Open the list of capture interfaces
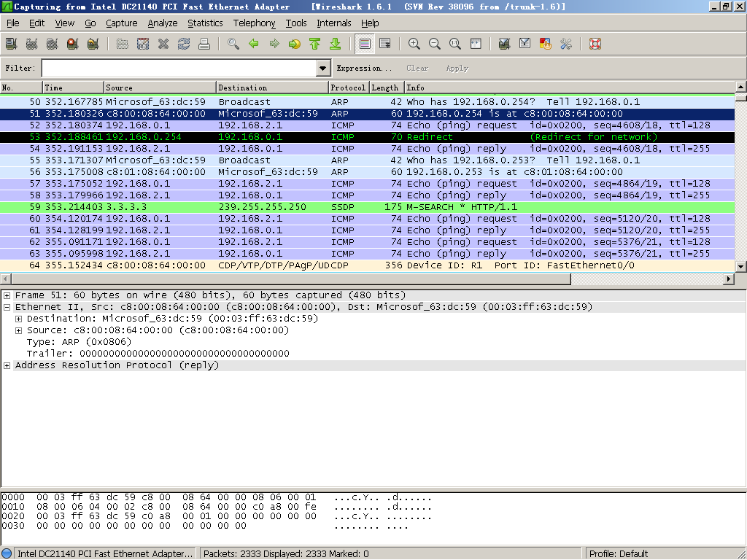Screen dimensions: 747x560 point(12,44)
